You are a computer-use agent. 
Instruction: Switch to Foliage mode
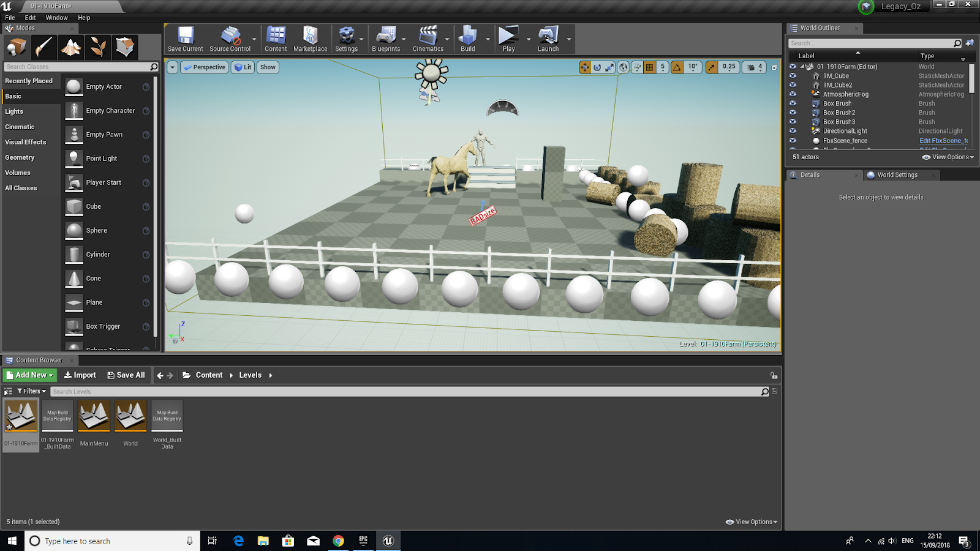[x=99, y=47]
